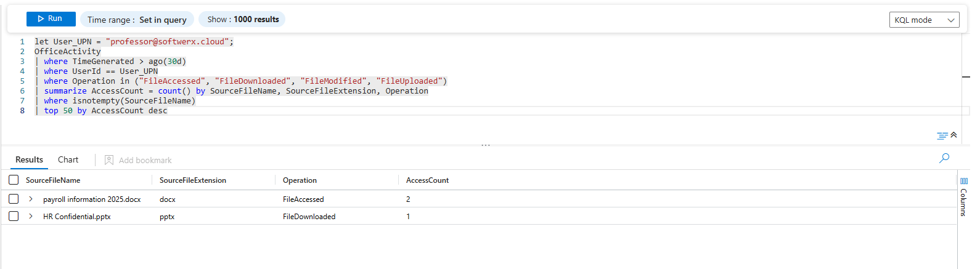Select the Results tab

29,159
